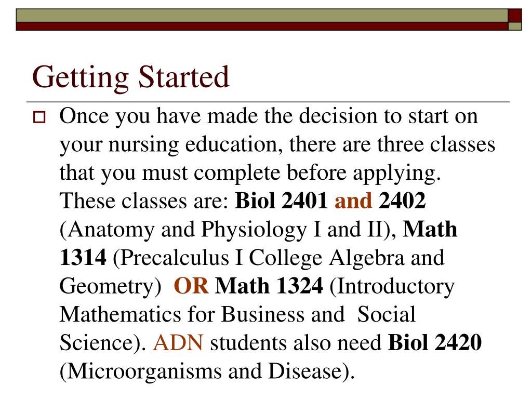This screenshot has height=399, width=532.
Task: Click the orange "ADN" text
Action: tap(178, 342)
